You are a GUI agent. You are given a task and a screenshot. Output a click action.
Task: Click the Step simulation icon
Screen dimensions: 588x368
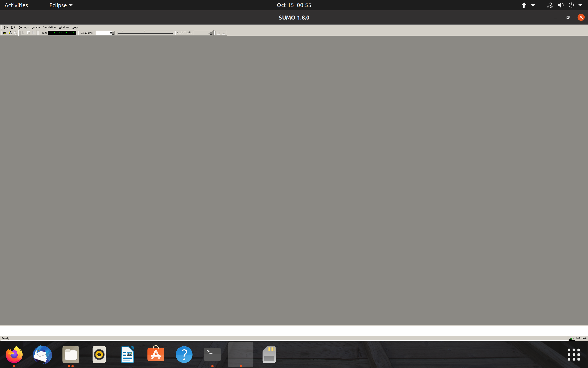click(34, 33)
